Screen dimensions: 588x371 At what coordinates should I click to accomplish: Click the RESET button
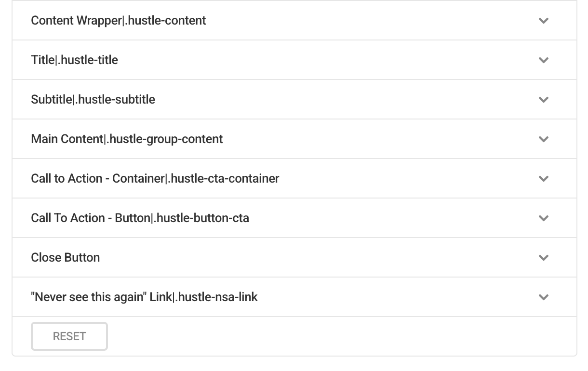tap(69, 336)
